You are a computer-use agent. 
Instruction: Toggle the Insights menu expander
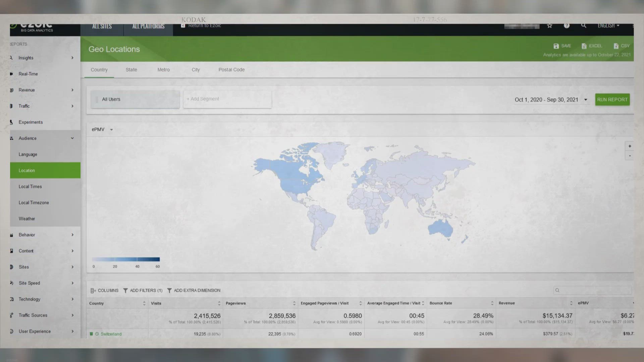tap(72, 57)
